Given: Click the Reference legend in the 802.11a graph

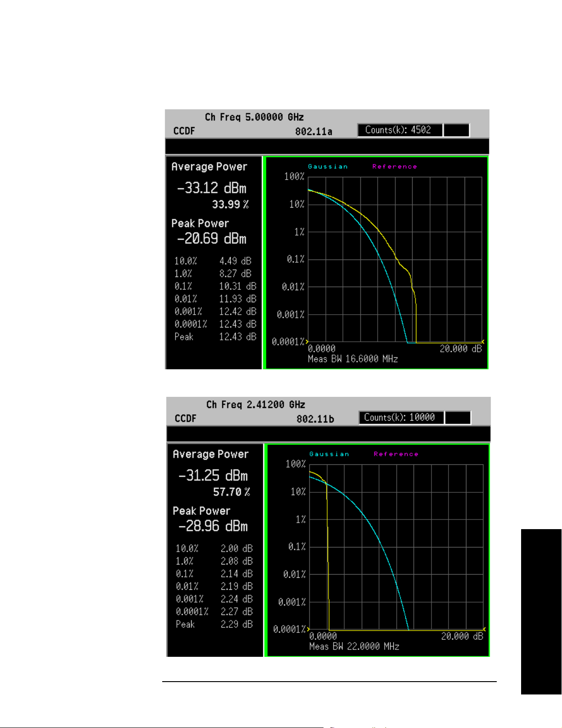Looking at the screenshot, I should pos(395,167).
